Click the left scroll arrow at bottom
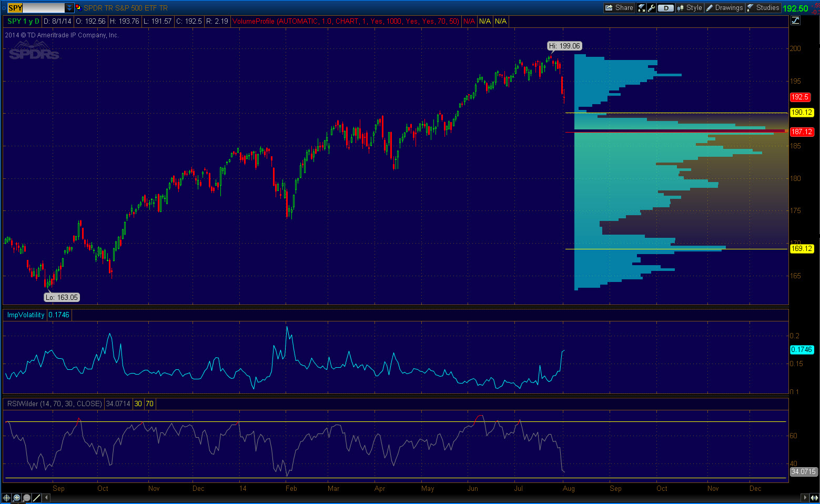The image size is (820, 504). pyautogui.click(x=47, y=497)
